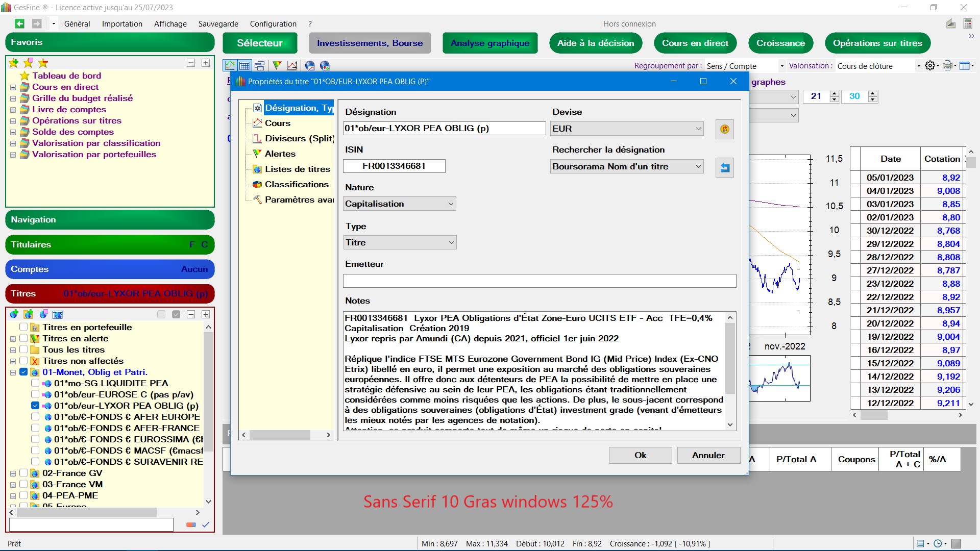Click the ISIN input field
Screen dimensions: 980x551
394,166
